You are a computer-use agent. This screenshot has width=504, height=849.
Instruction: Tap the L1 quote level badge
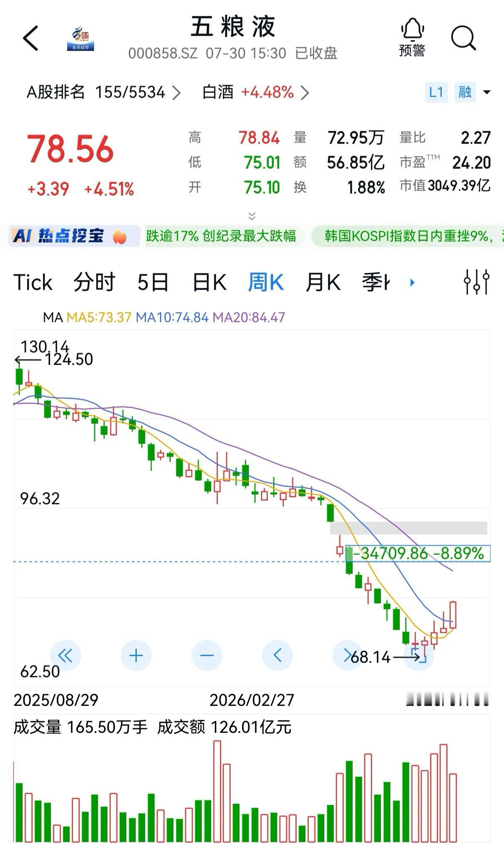pos(436,92)
